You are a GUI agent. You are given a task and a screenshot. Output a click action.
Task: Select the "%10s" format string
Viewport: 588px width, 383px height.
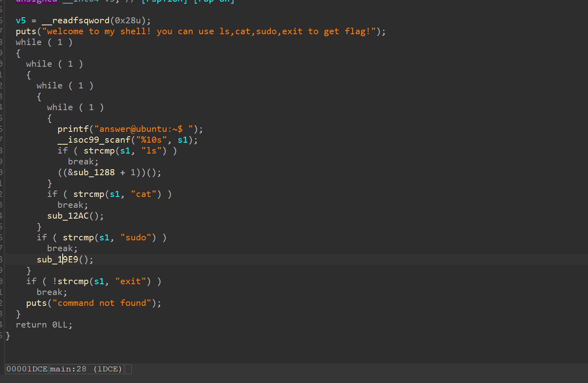(x=151, y=140)
